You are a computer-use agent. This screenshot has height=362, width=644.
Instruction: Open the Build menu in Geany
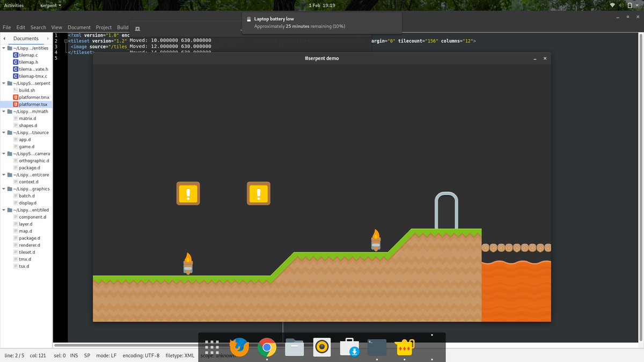click(x=123, y=27)
